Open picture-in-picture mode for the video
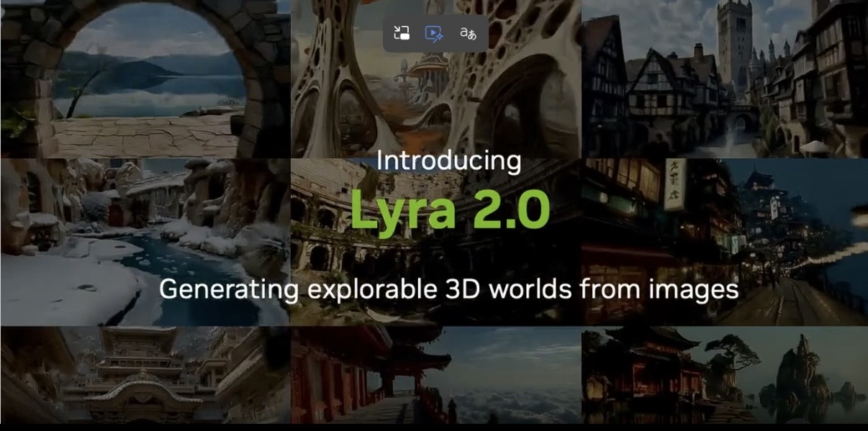Screen dimensions: 868x431 click(x=402, y=33)
